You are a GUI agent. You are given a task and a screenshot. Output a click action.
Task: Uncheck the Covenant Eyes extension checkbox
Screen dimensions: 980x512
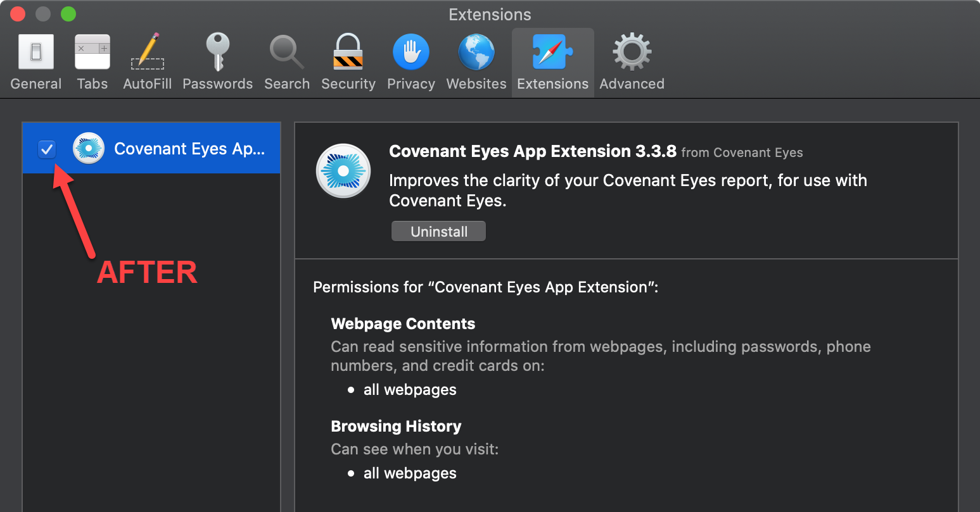pyautogui.click(x=47, y=149)
